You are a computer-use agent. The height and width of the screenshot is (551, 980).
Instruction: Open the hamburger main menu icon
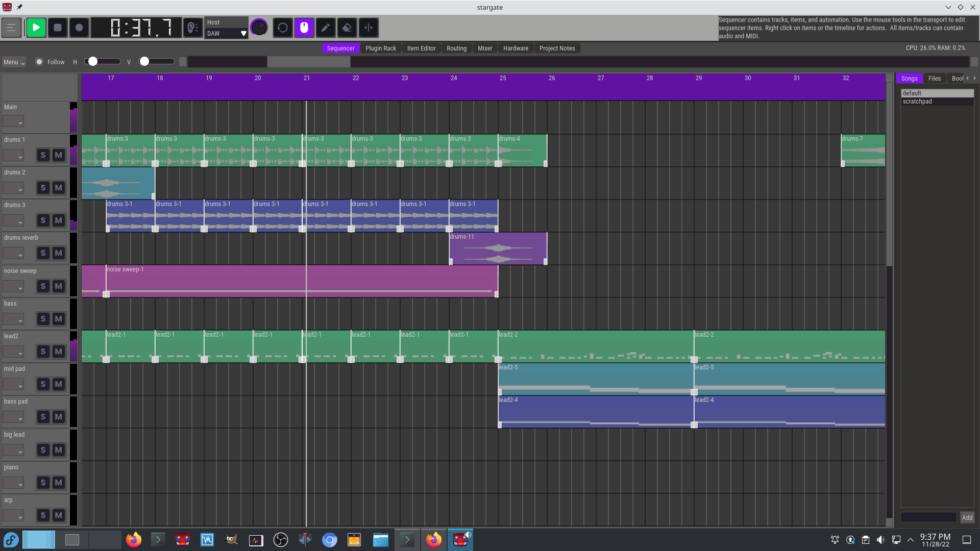click(x=11, y=28)
